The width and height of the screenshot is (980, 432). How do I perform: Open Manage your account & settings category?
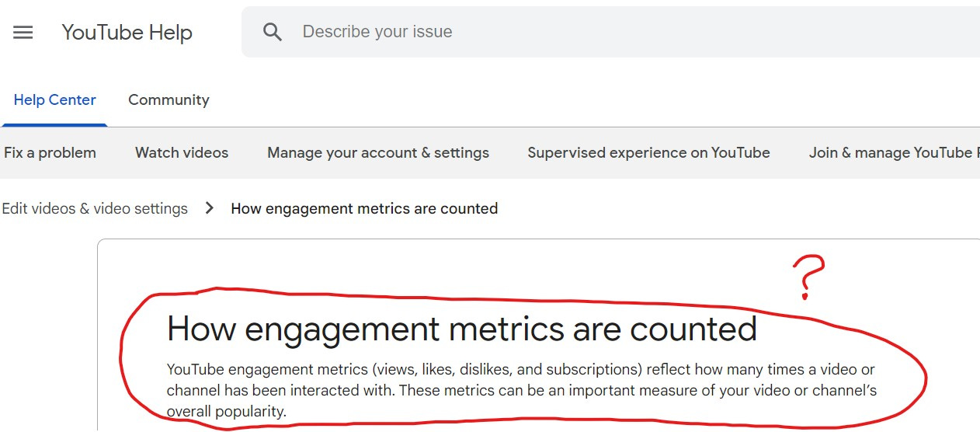378,153
